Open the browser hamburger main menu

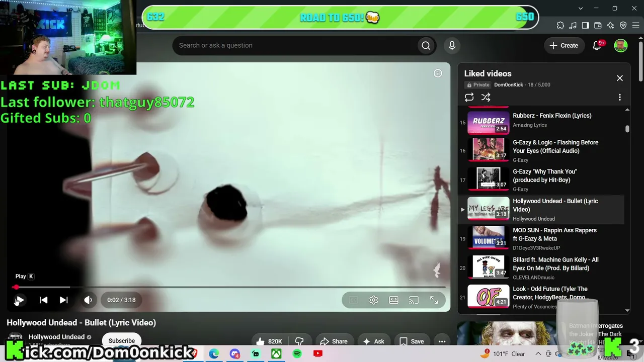pos(636,26)
